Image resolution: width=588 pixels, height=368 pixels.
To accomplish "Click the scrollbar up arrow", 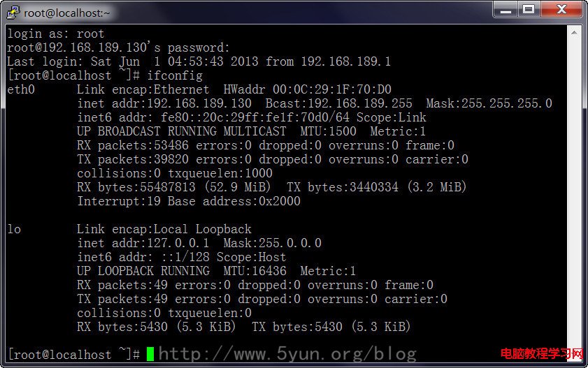I will pos(574,33).
